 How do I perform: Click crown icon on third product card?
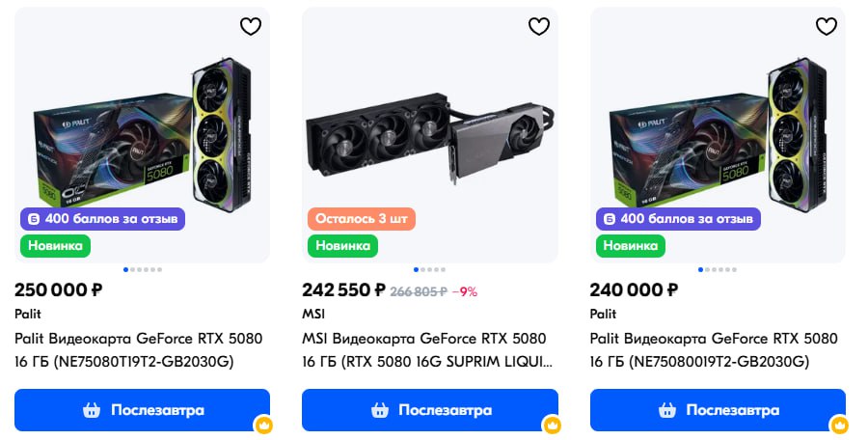point(840,425)
